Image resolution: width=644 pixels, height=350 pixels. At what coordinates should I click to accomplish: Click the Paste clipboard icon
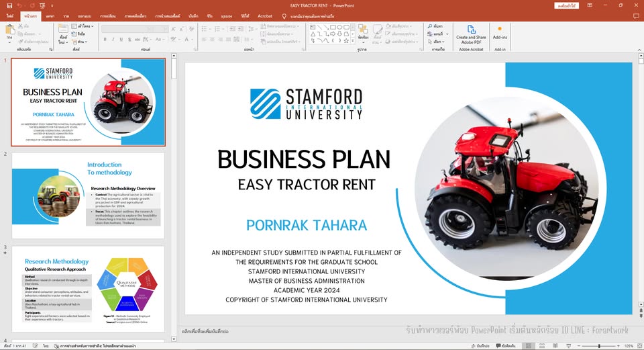click(10, 30)
